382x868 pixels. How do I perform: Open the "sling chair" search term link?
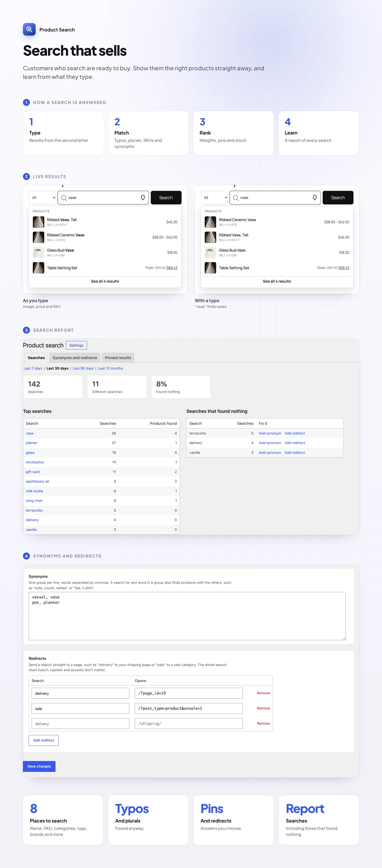click(x=34, y=501)
